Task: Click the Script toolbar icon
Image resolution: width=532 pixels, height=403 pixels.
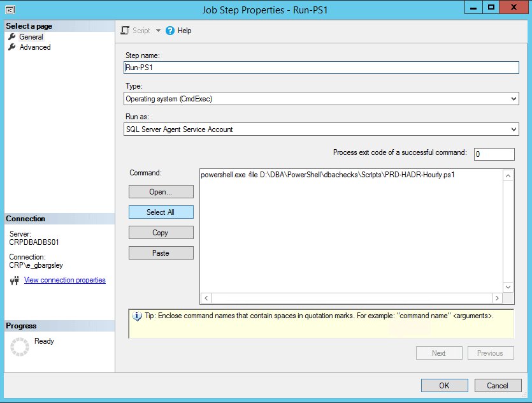Action: pos(125,30)
